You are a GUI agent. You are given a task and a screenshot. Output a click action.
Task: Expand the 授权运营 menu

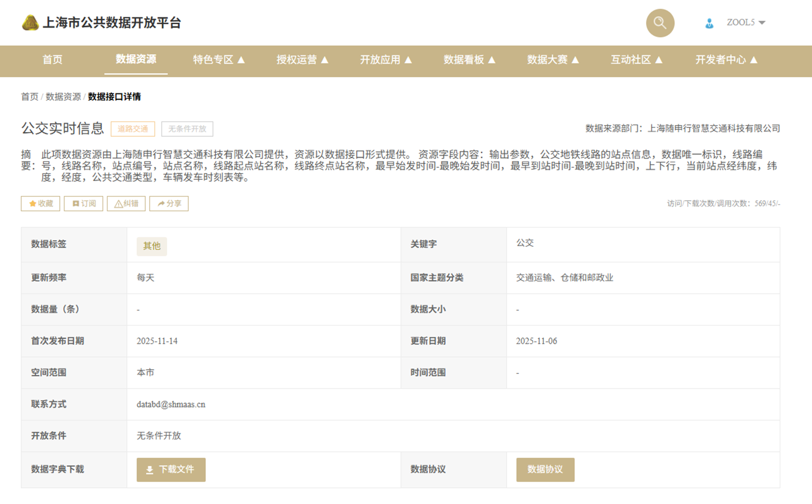click(302, 60)
